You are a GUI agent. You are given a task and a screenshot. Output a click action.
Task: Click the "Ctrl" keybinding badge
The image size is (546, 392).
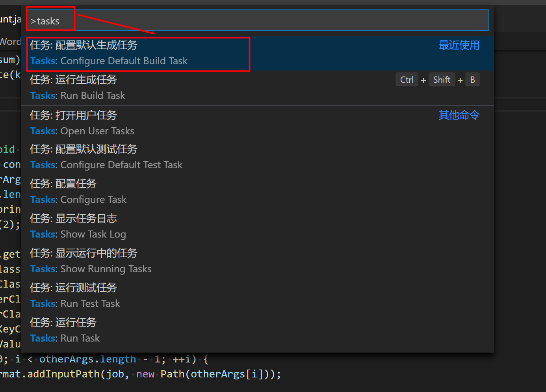pos(407,79)
